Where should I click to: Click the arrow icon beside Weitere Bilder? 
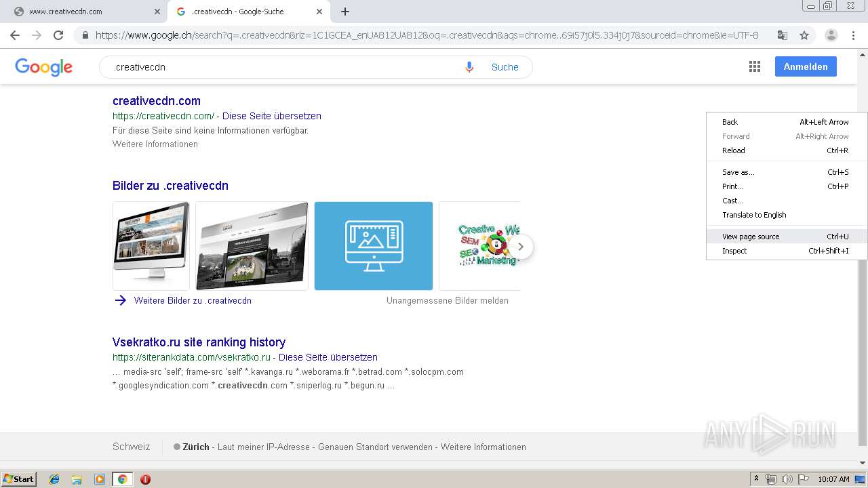tap(121, 300)
